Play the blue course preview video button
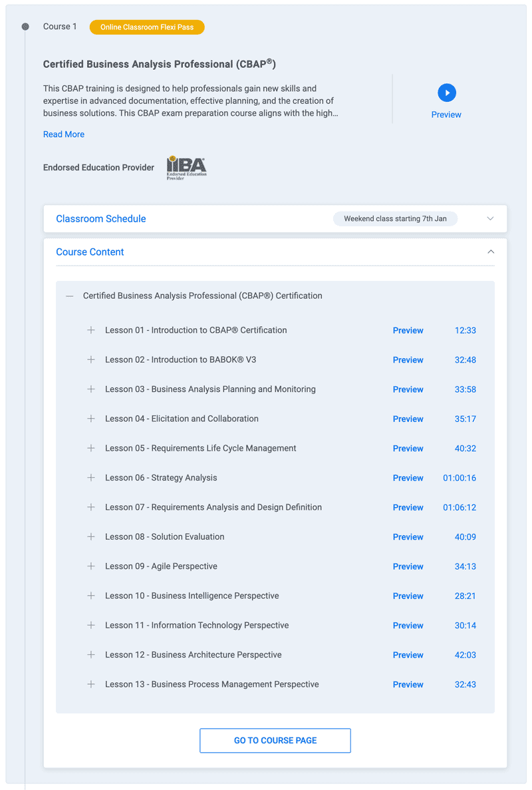The width and height of the screenshot is (532, 790). (x=446, y=93)
